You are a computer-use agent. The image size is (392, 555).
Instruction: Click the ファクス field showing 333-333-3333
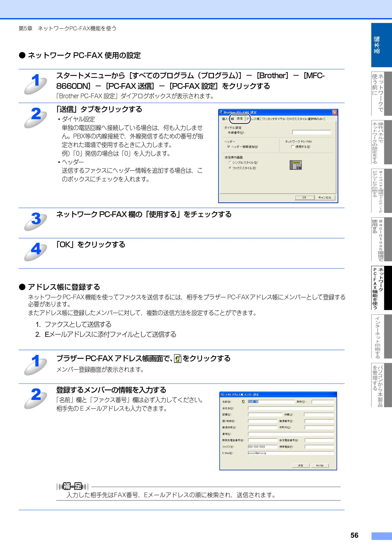(x=262, y=447)
